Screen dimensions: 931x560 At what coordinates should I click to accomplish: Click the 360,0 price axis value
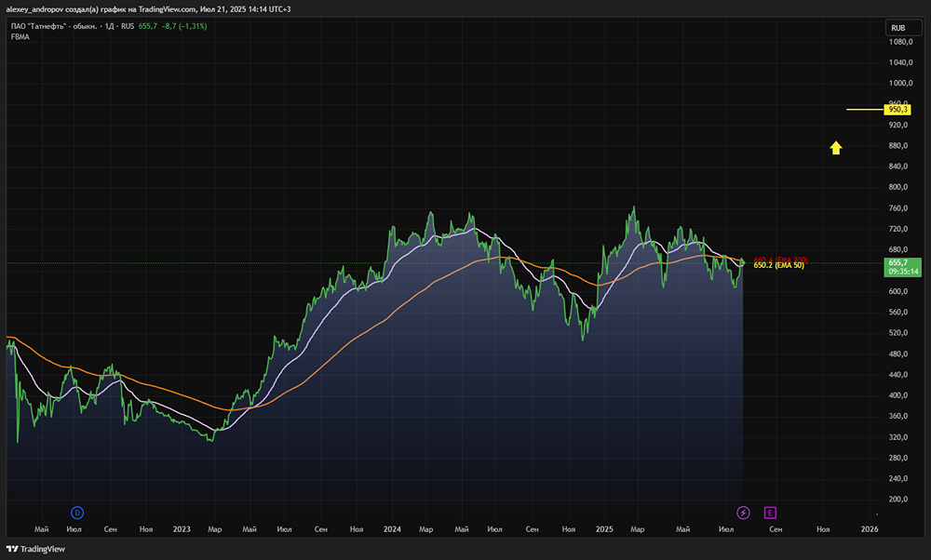[x=898, y=416]
